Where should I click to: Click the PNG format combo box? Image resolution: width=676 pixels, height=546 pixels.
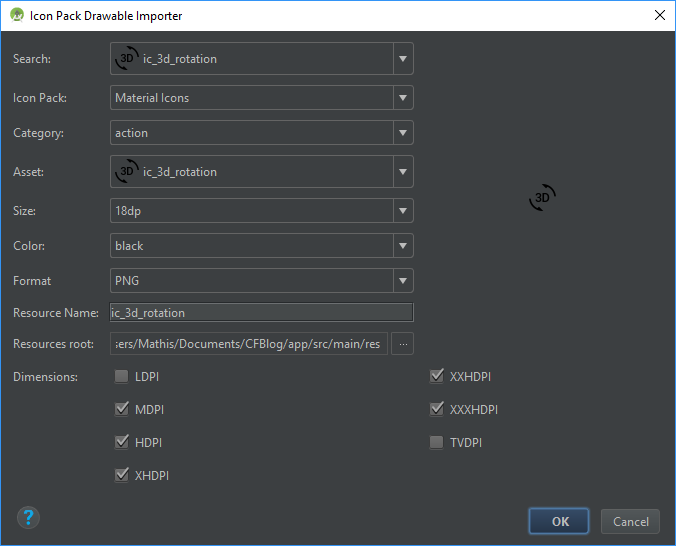pos(262,281)
